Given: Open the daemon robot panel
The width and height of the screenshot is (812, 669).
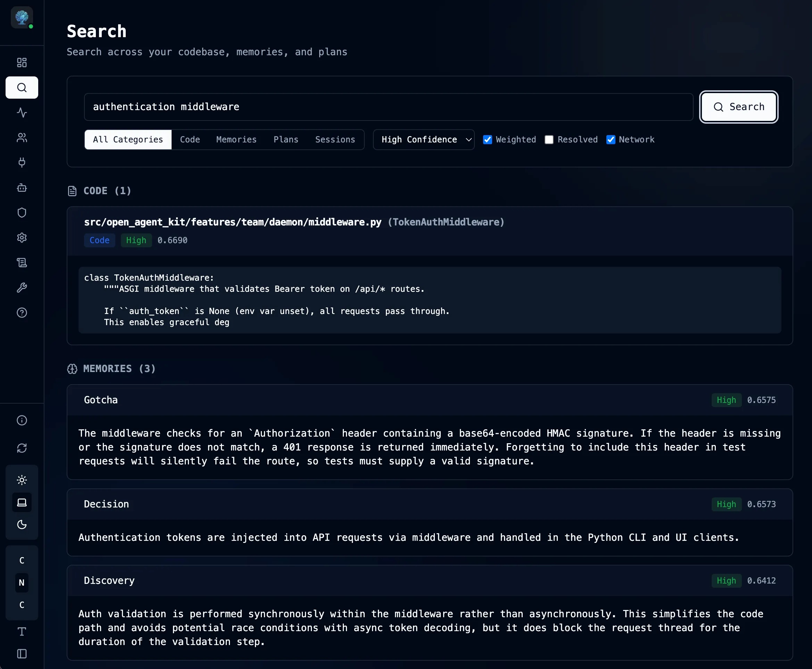Looking at the screenshot, I should click(x=22, y=188).
